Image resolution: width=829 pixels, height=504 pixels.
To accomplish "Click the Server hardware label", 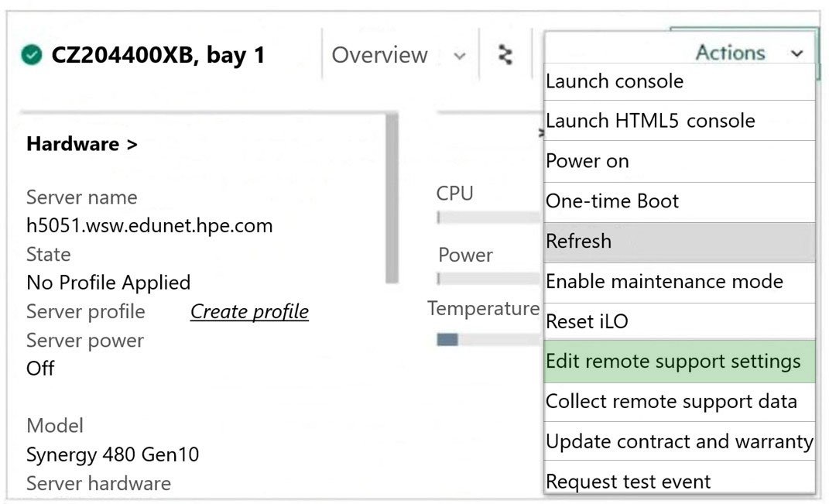I will [x=99, y=483].
